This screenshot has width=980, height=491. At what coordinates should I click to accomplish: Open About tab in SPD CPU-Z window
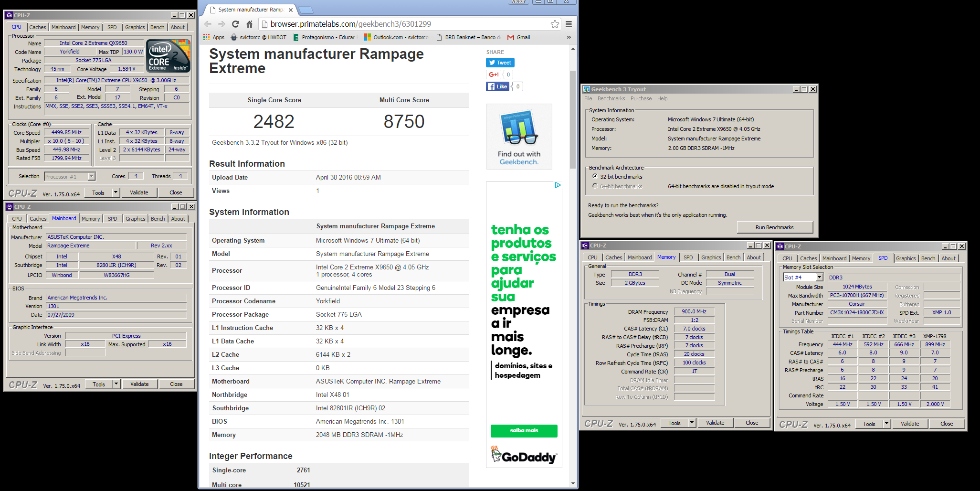[948, 258]
